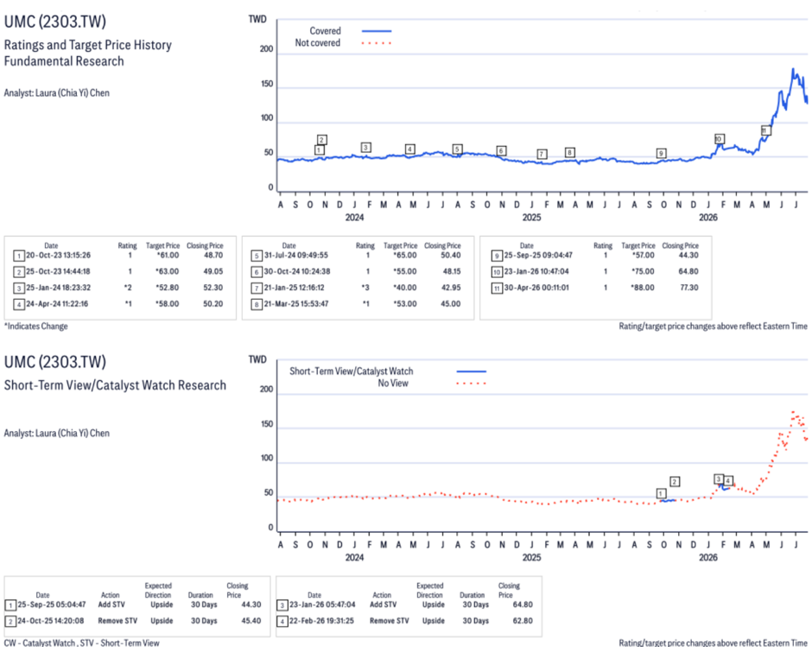Click marker 10 on the Ratings and Target Price chart

719,139
